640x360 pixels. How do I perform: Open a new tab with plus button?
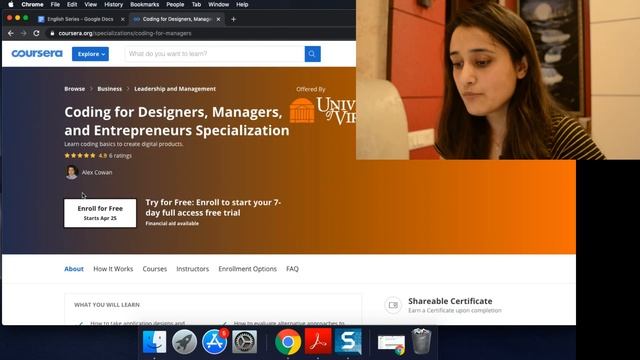point(233,19)
